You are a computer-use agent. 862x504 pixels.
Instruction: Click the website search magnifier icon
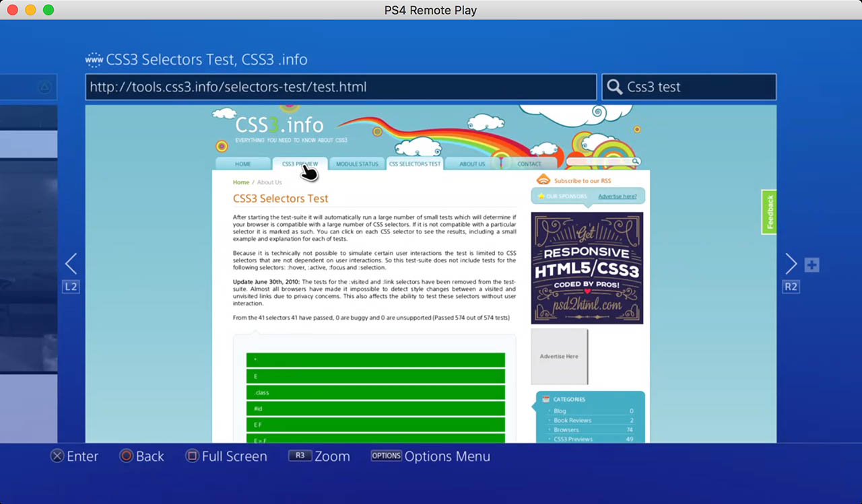pos(635,161)
